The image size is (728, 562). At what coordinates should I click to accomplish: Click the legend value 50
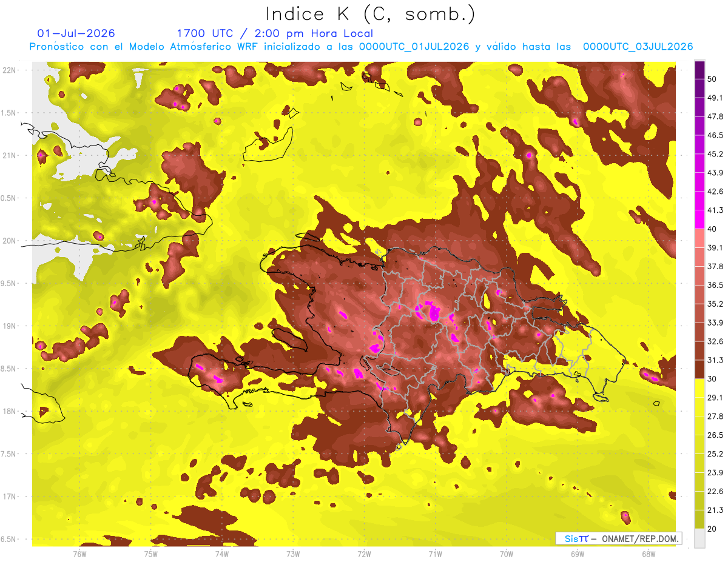(x=712, y=79)
